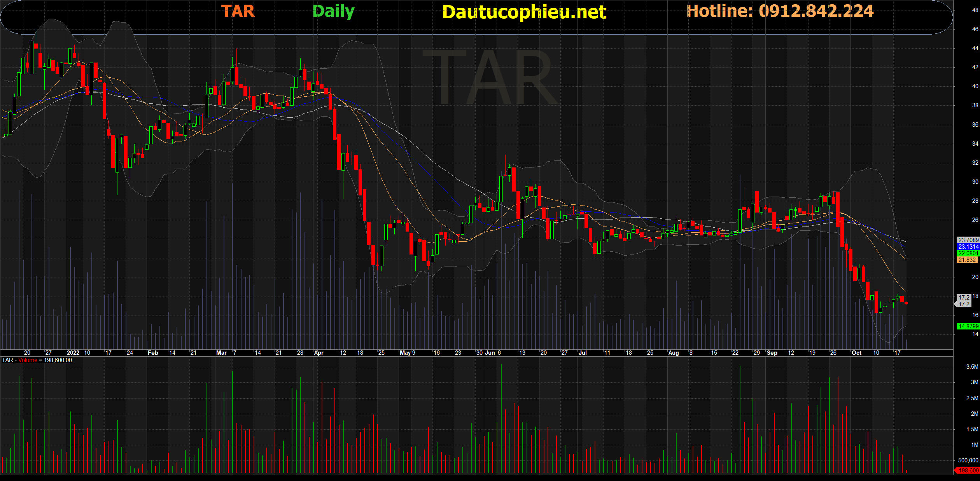The height and width of the screenshot is (481, 980).
Task: Select the 2022 marker on date axis
Action: pyautogui.click(x=73, y=353)
